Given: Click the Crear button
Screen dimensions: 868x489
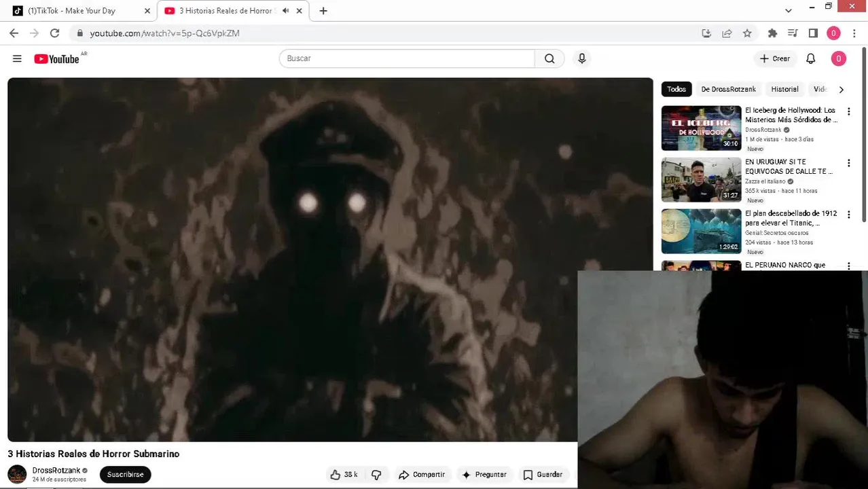Looking at the screenshot, I should pyautogui.click(x=774, y=59).
